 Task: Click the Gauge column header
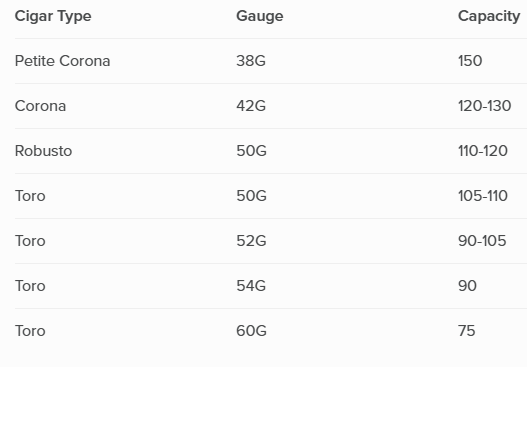tap(260, 16)
